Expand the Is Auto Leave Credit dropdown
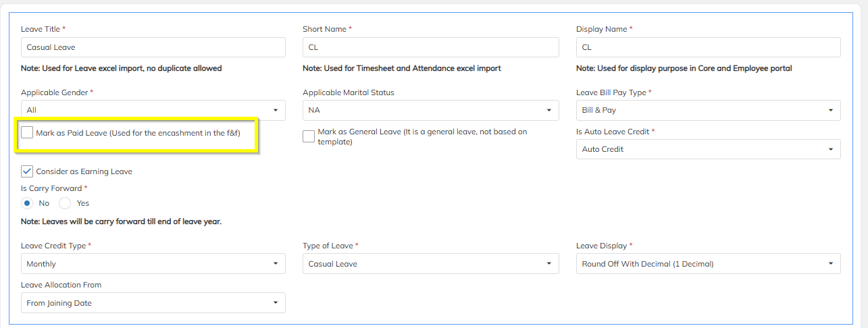 pos(708,149)
